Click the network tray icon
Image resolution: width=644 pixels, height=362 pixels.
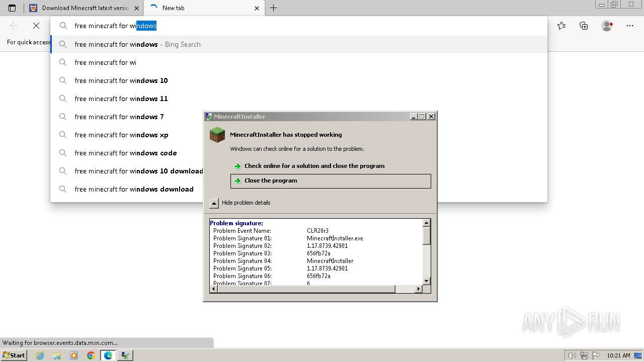(584, 355)
